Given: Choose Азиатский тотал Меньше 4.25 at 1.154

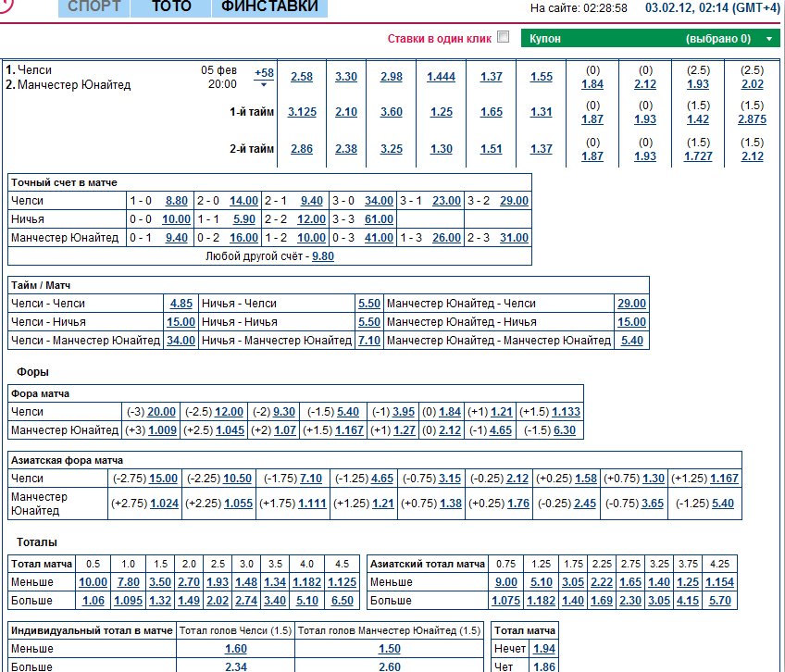Looking at the screenshot, I should (x=719, y=582).
